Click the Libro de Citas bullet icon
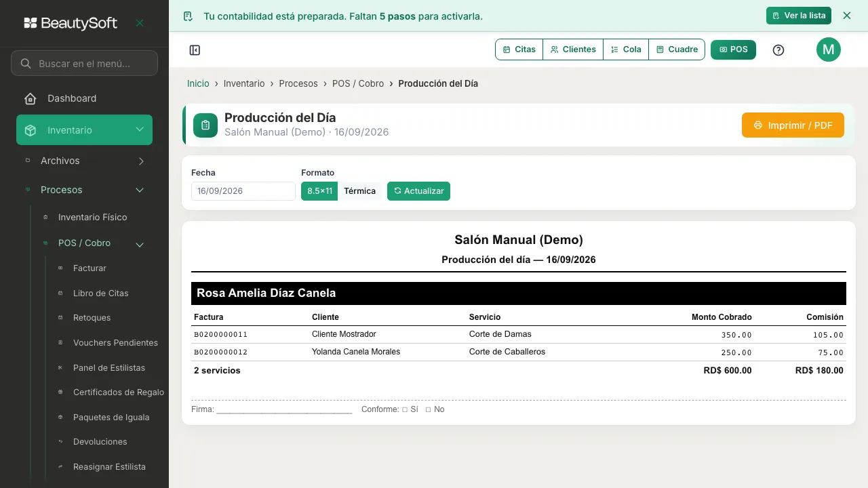 click(x=60, y=293)
